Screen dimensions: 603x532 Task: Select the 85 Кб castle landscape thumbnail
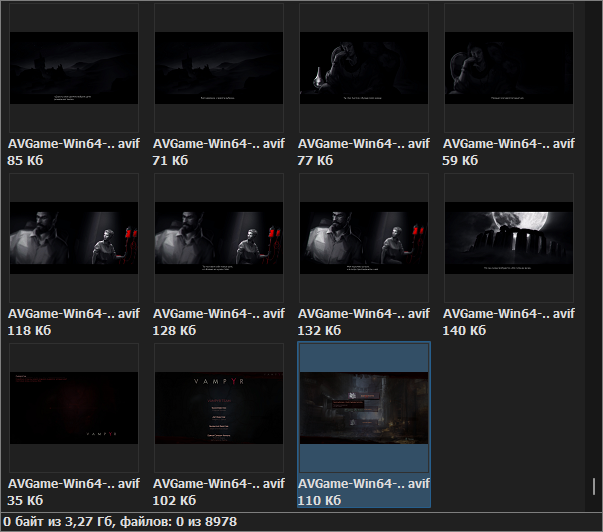pyautogui.click(x=74, y=68)
